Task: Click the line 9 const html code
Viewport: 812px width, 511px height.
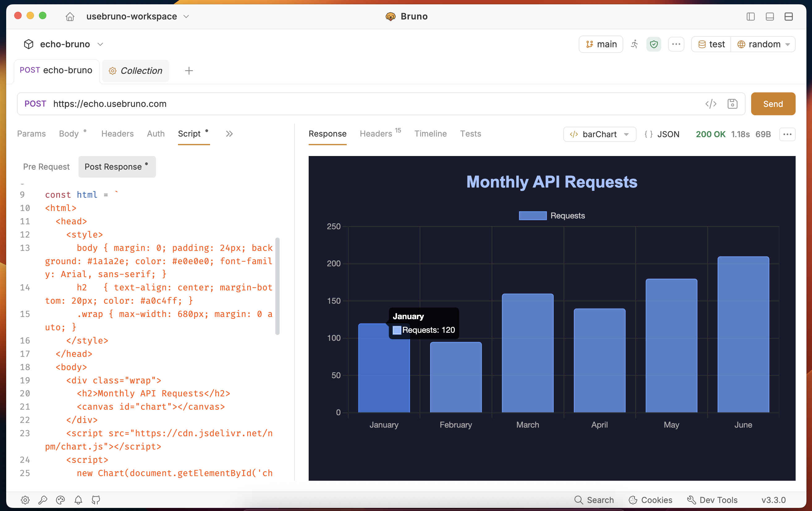Action: (x=82, y=195)
